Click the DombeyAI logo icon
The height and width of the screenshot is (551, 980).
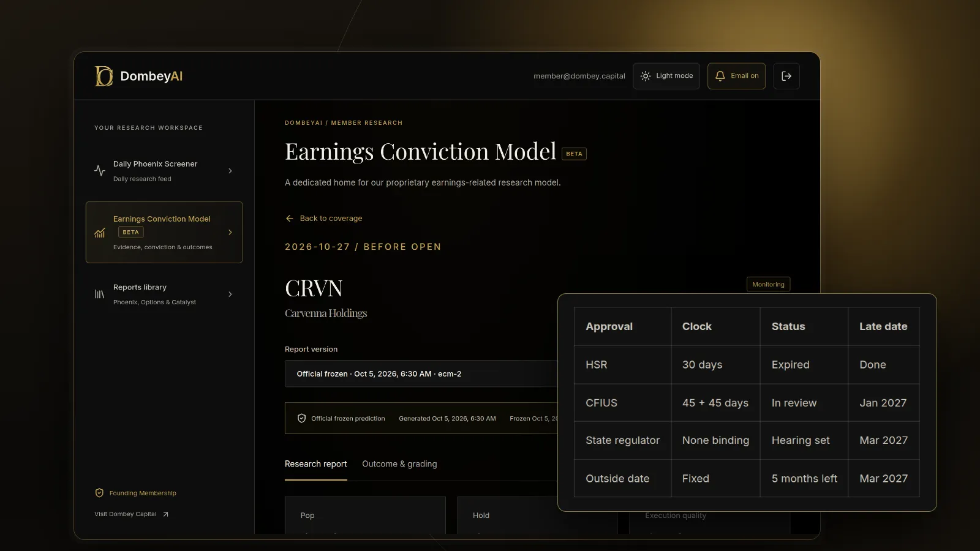pos(104,76)
